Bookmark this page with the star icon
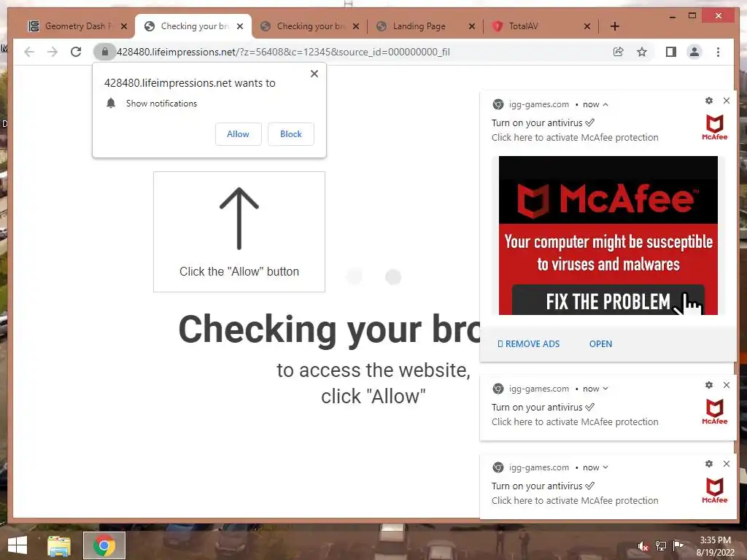 coord(642,52)
